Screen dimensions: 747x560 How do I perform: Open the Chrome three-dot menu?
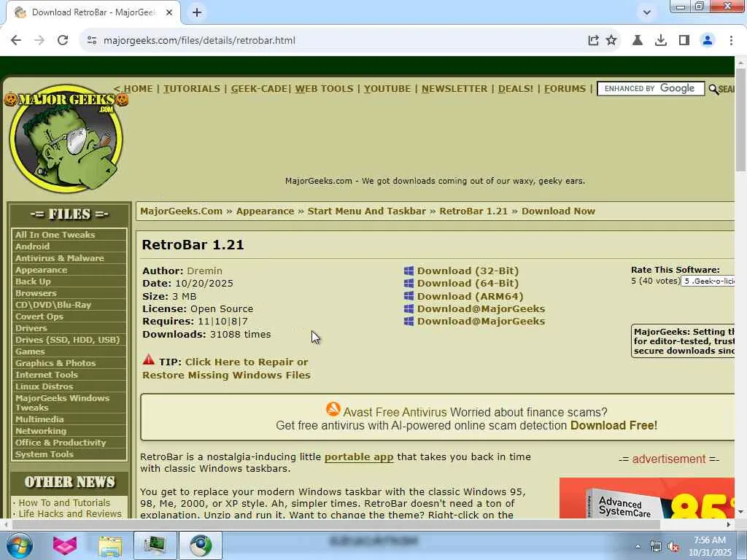point(731,41)
